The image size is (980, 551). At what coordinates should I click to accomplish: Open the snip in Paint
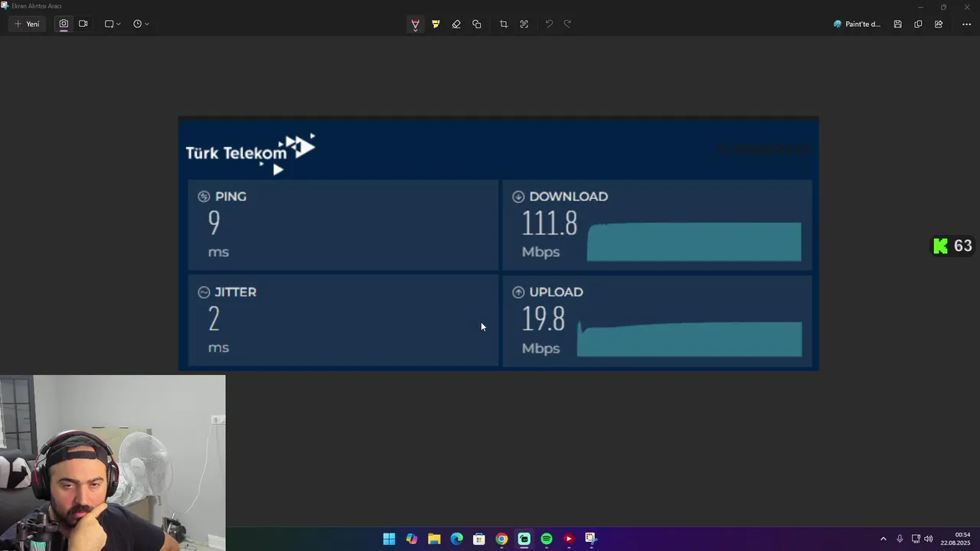857,24
